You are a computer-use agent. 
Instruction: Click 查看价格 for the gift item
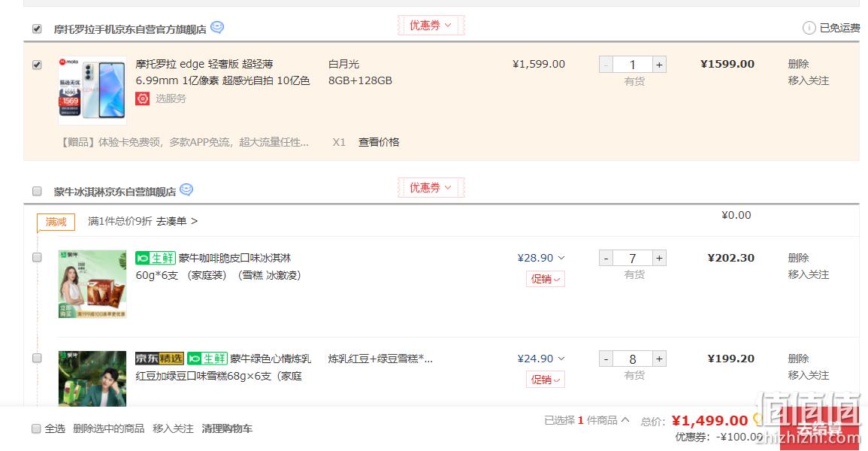coord(379,142)
